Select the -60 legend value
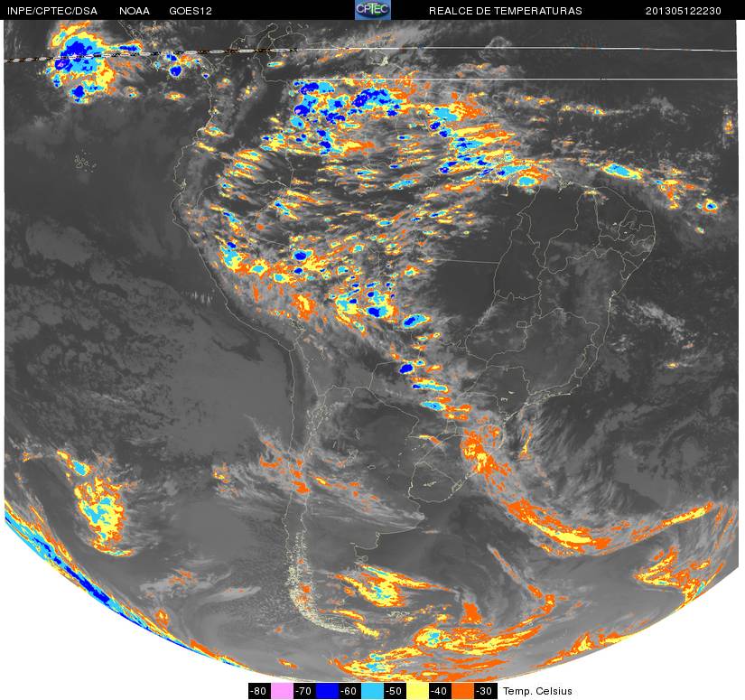This screenshot has width=745, height=700. tap(349, 691)
